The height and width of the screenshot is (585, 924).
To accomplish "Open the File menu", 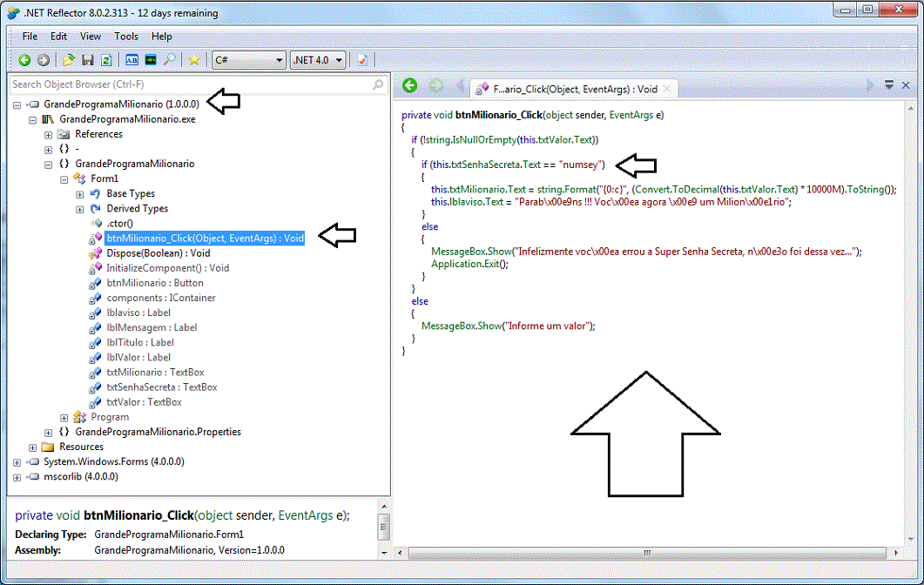I will [x=30, y=36].
